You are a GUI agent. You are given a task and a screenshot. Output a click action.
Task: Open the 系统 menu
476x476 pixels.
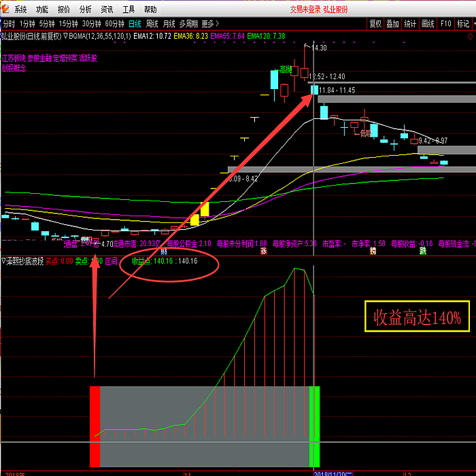coord(20,10)
